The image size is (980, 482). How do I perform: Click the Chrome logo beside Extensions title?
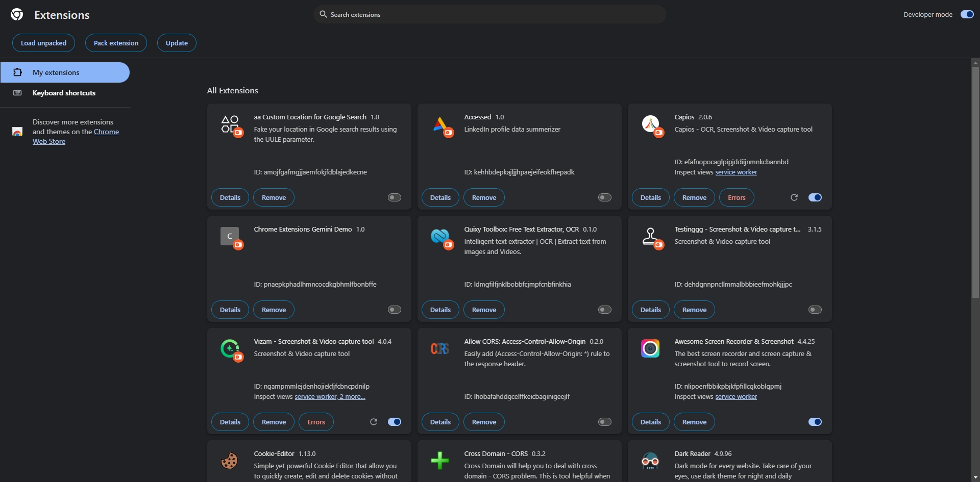point(17,14)
